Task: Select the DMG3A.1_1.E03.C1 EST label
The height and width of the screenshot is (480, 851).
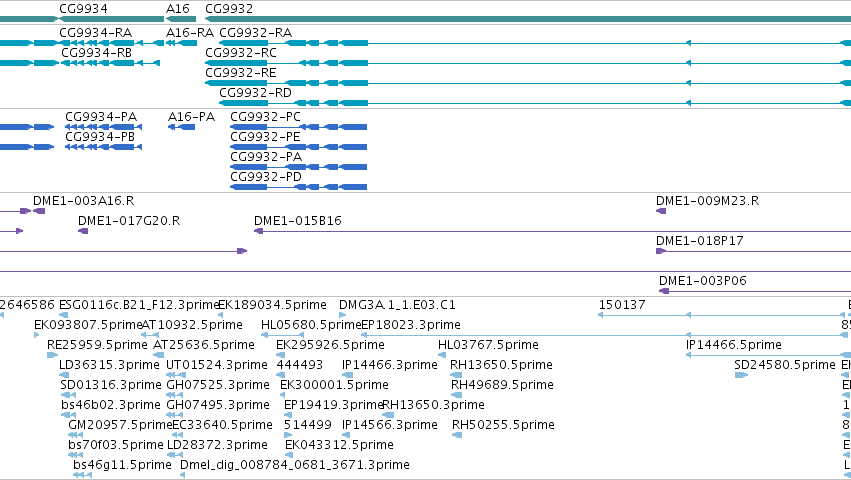Action: tap(397, 305)
